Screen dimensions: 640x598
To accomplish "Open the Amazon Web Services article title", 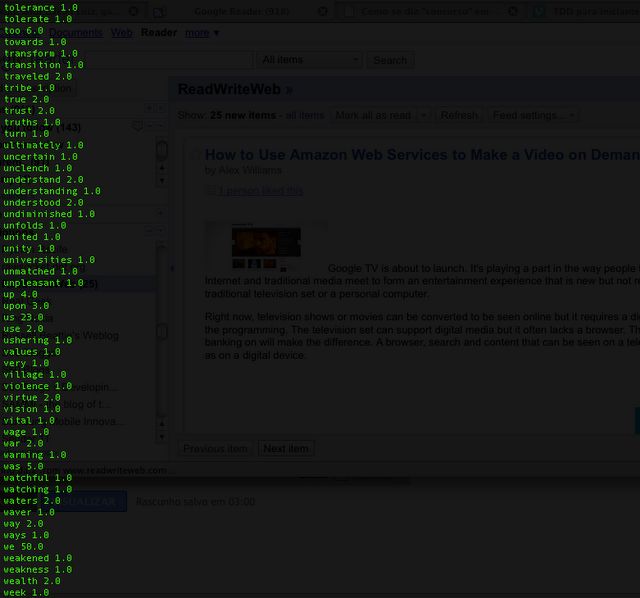I will click(x=422, y=155).
